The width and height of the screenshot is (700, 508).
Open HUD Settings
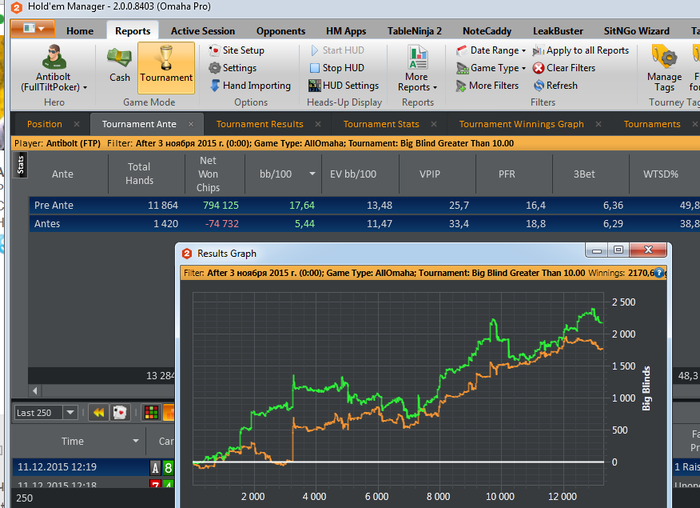[344, 85]
